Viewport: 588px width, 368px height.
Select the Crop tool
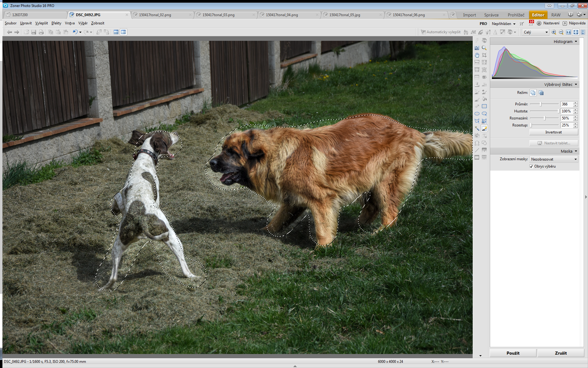(484, 55)
